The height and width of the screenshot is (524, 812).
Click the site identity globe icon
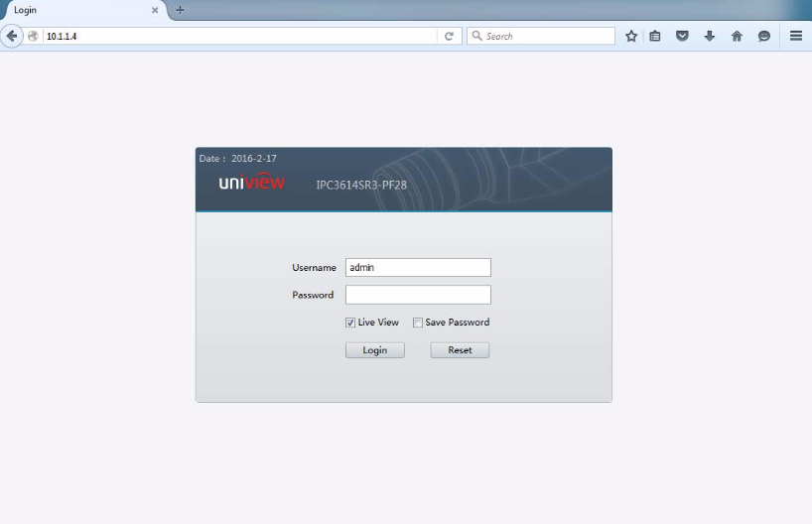(33, 37)
